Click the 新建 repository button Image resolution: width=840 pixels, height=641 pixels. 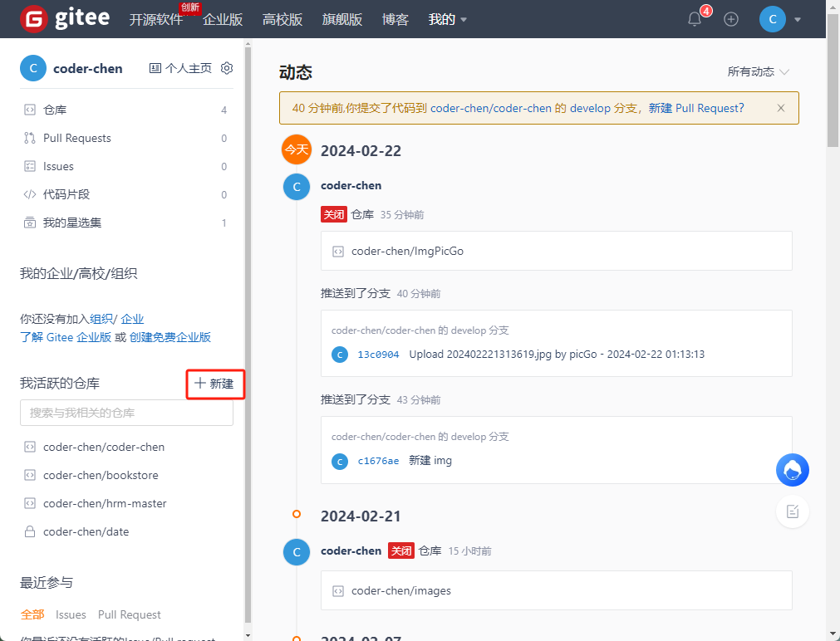[x=214, y=384]
